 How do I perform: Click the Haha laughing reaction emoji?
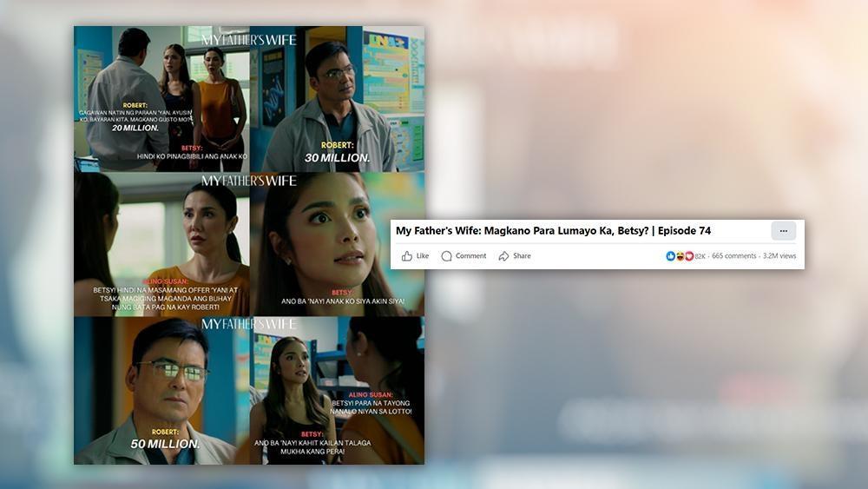(680, 256)
